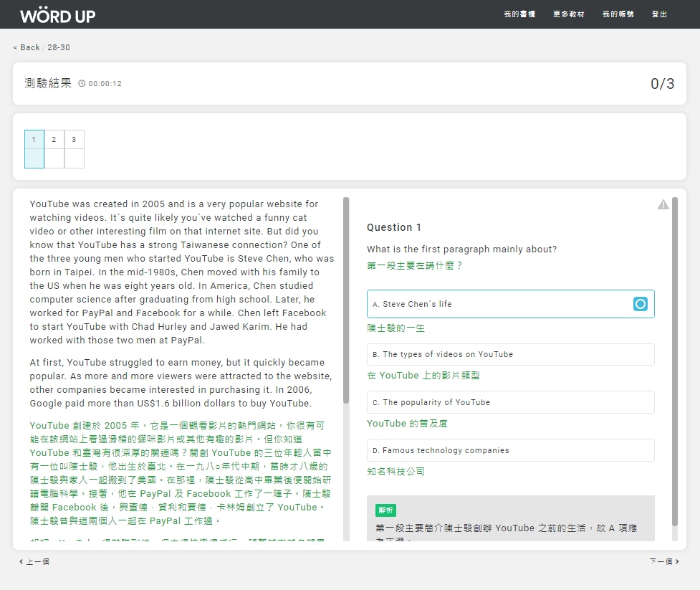Click the Question 1 heading

[x=394, y=227]
